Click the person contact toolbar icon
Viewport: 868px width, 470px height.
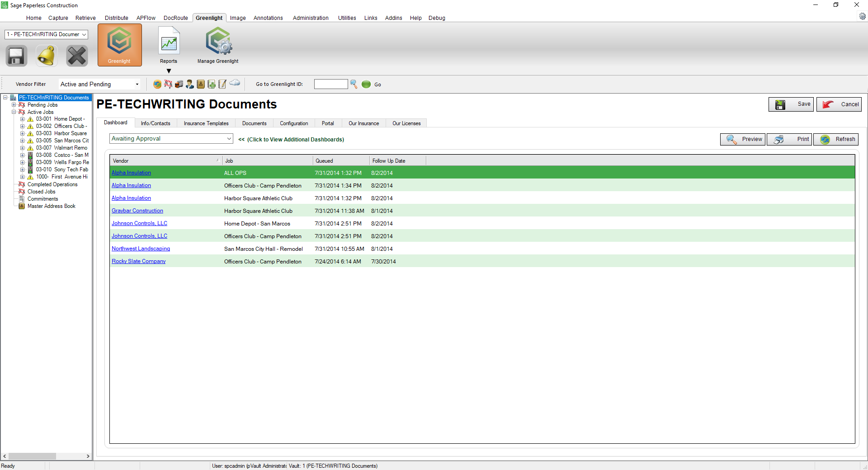click(x=190, y=84)
